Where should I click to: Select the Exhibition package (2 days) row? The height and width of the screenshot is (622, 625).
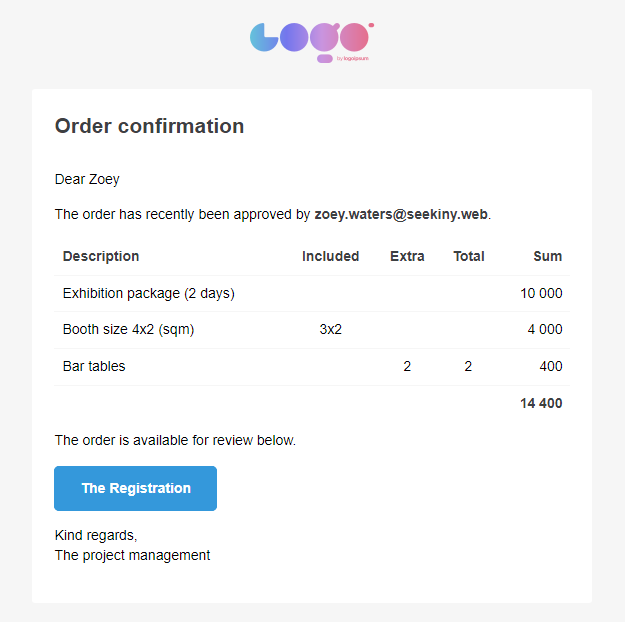tap(312, 293)
